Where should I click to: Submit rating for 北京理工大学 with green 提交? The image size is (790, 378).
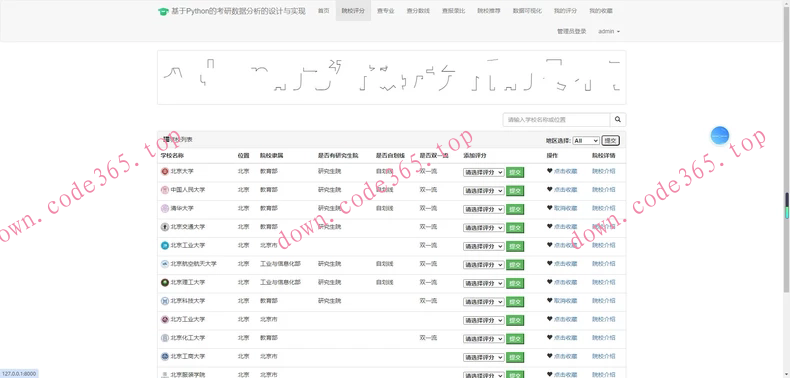pyautogui.click(x=515, y=283)
